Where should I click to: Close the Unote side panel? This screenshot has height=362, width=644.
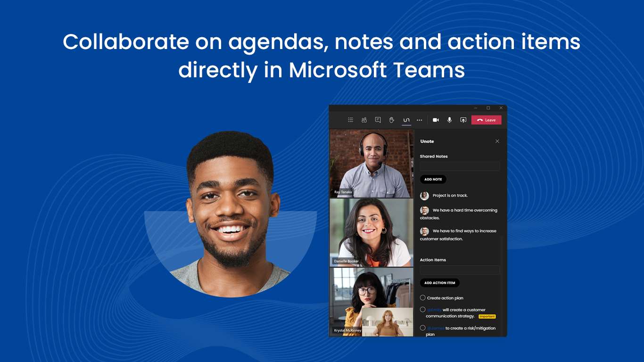[x=497, y=141]
